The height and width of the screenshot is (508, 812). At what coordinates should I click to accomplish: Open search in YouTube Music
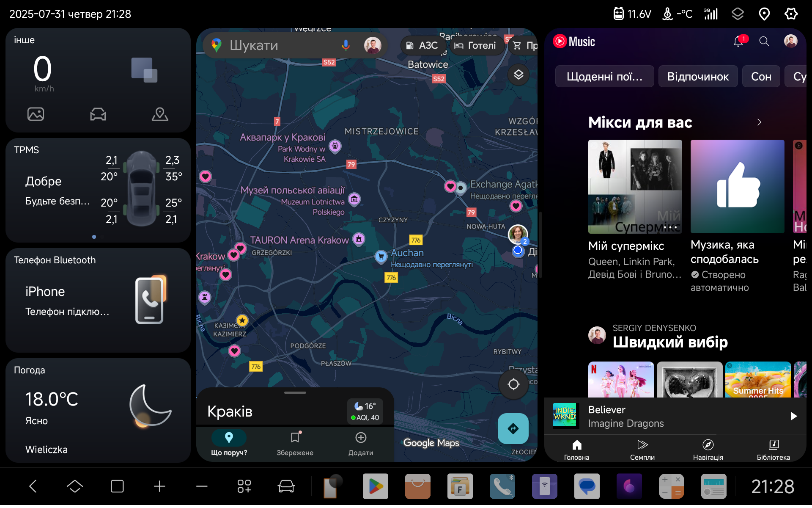tap(764, 41)
